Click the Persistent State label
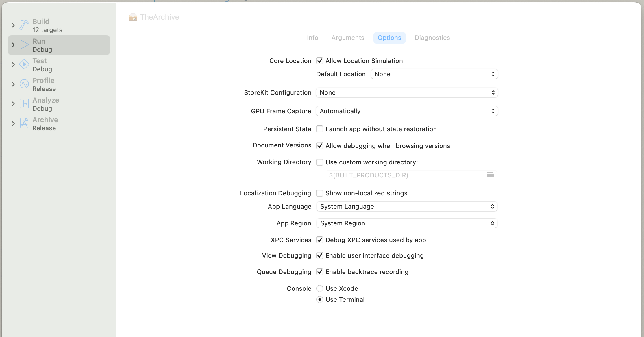The image size is (644, 337). point(287,129)
